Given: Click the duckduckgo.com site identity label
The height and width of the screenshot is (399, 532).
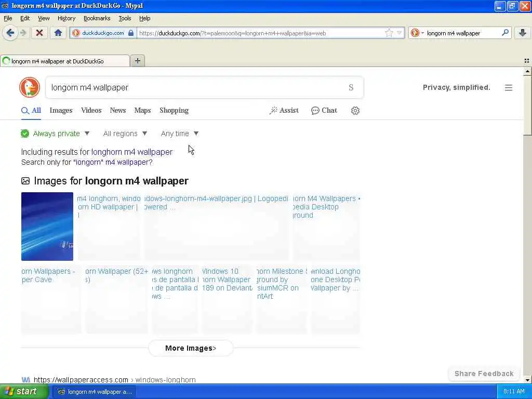Looking at the screenshot, I should click(x=103, y=33).
